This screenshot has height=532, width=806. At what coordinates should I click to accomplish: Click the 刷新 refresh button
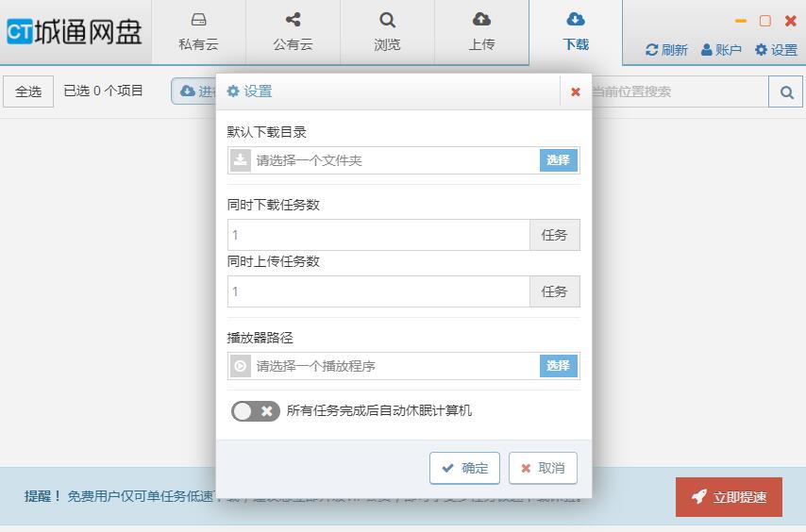(666, 50)
